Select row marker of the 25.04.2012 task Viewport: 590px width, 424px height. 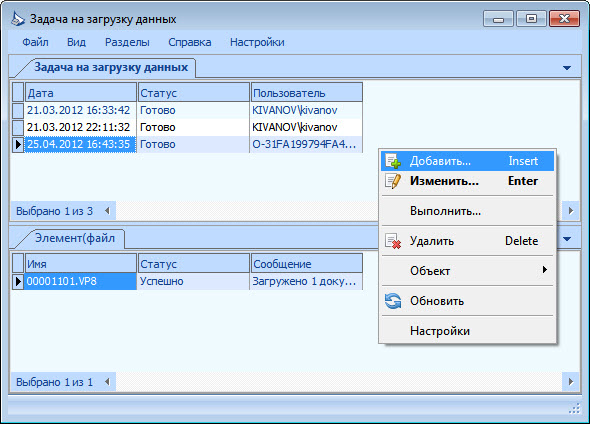click(18, 144)
